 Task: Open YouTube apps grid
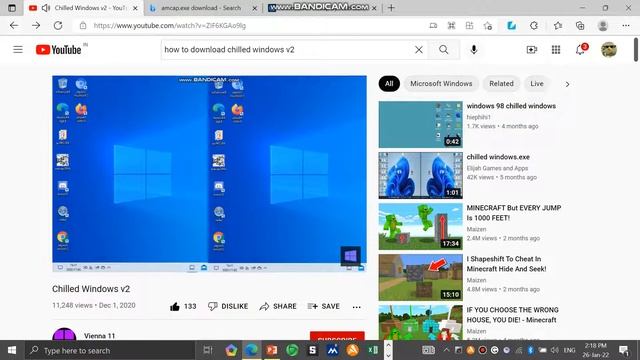point(556,50)
